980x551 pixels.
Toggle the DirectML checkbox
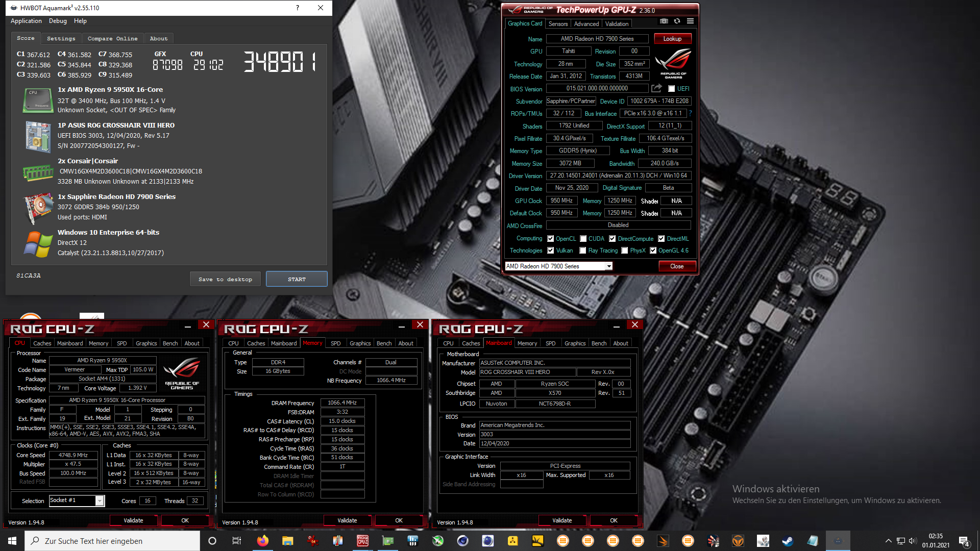pos(661,239)
